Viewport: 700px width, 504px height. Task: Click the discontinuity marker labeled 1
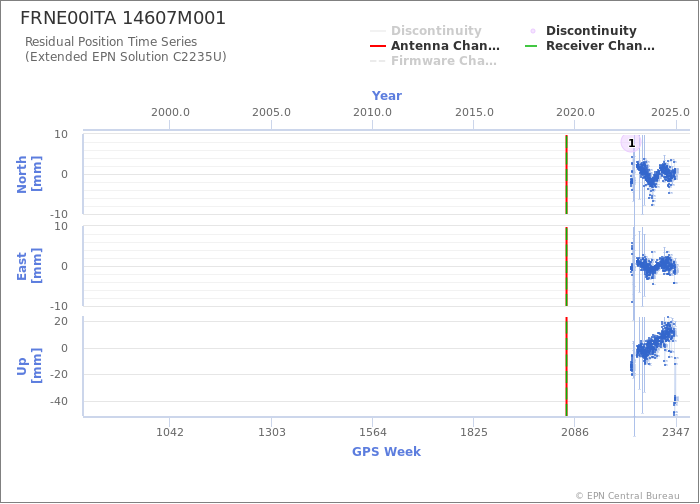(631, 143)
